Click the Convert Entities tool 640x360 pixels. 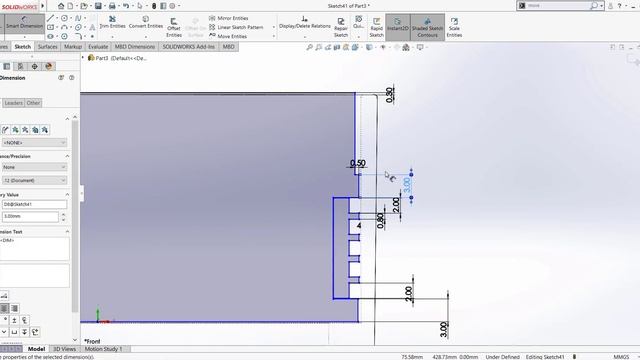point(146,22)
